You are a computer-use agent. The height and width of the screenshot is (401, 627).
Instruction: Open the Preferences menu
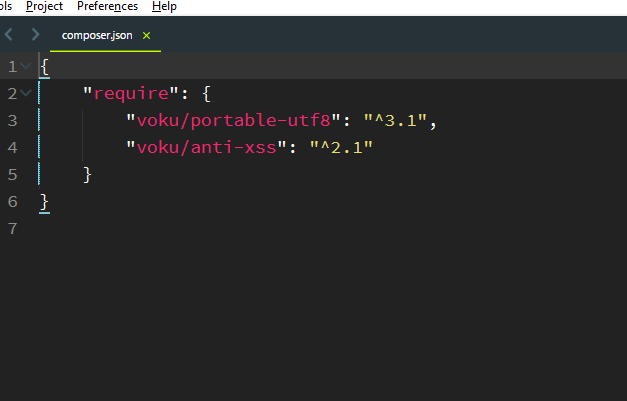(107, 6)
